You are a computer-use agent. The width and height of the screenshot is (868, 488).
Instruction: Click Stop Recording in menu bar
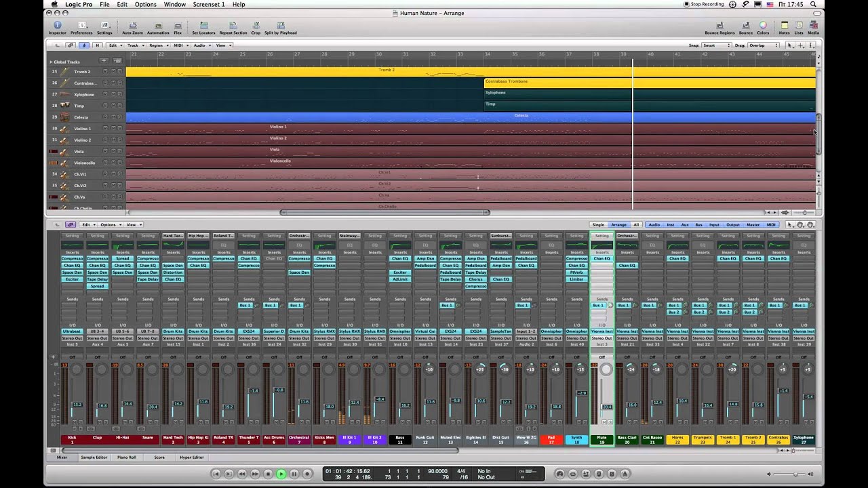pos(704,4)
